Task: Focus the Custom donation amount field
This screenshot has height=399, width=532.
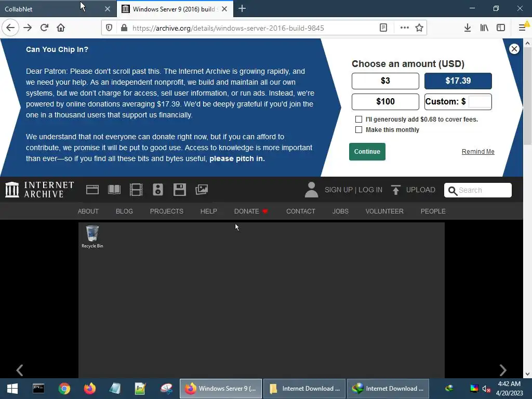Action: tap(480, 101)
